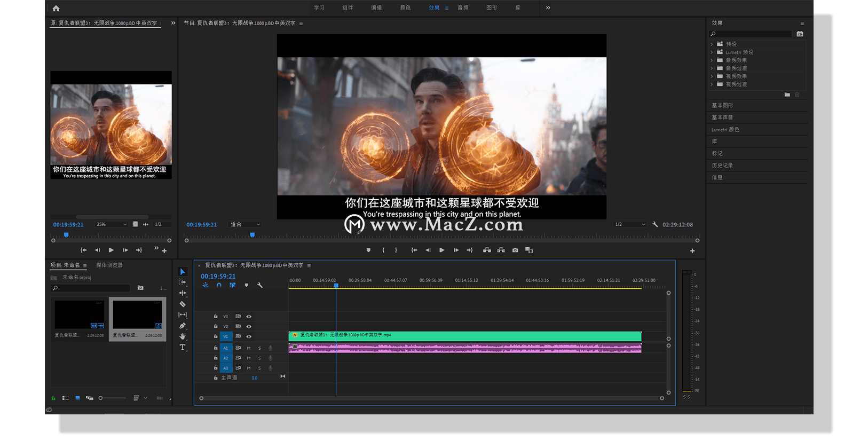Screen dimensions: 868x448
Task: Toggle V3 track output eye
Action: coord(249,316)
